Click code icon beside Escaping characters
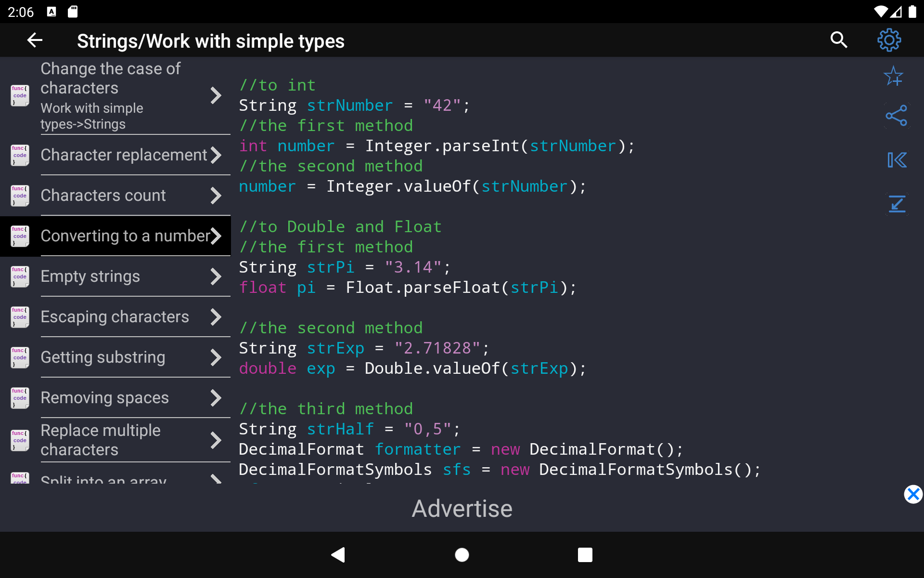 coord(20,317)
